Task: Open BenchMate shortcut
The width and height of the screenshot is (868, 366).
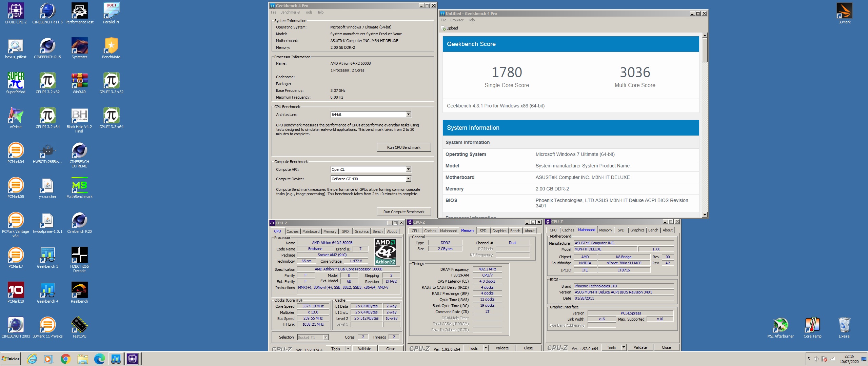Action: tap(111, 48)
